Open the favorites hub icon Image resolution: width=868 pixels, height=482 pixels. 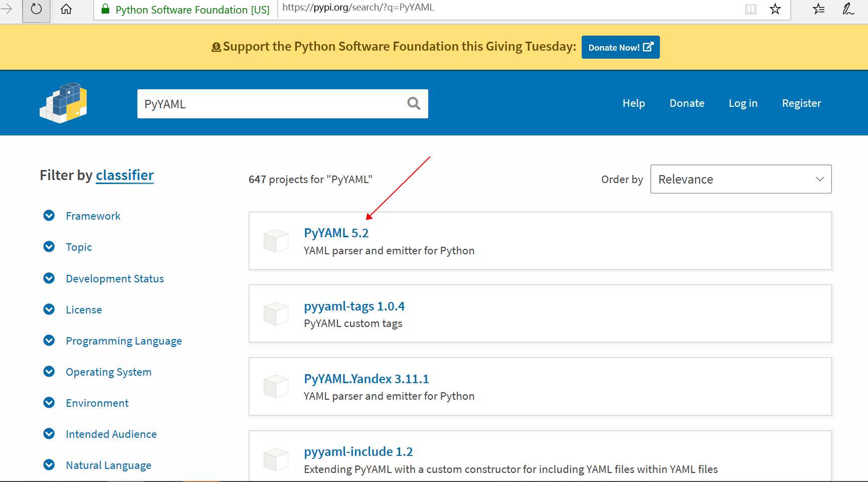(819, 9)
